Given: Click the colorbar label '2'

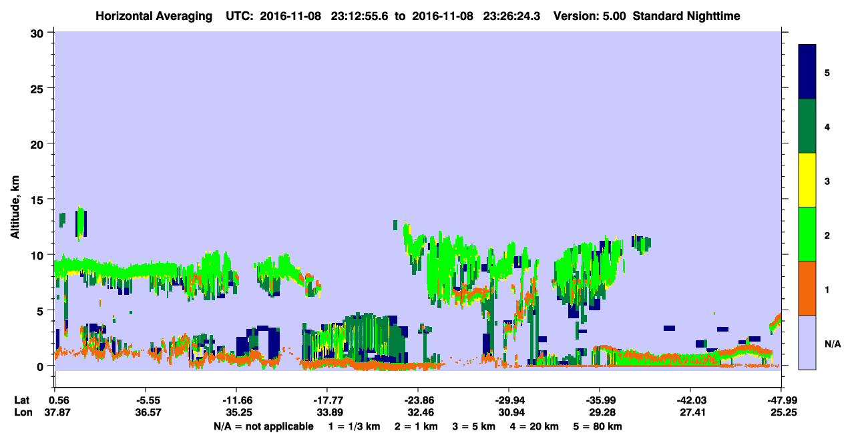Looking at the screenshot, I should point(827,235).
